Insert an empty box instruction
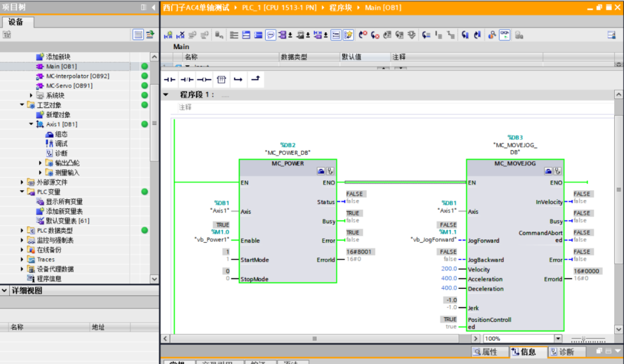Screen dimensions: 624x364 point(221,79)
